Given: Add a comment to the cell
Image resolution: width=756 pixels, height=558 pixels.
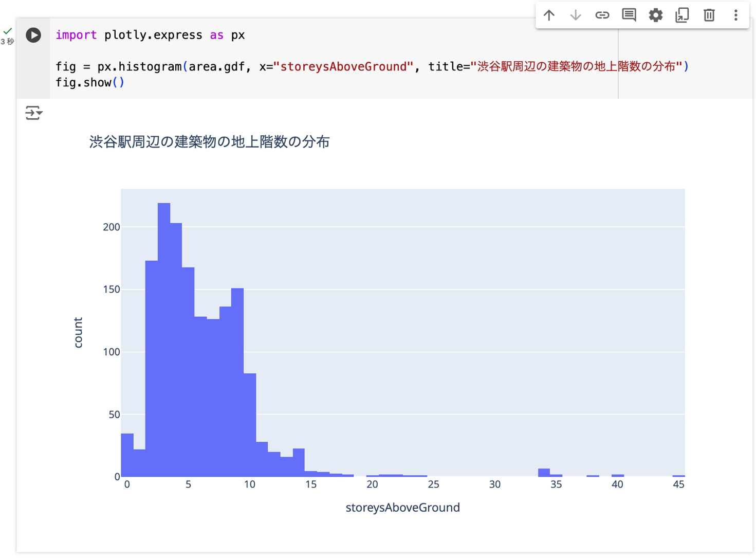Looking at the screenshot, I should coord(629,15).
